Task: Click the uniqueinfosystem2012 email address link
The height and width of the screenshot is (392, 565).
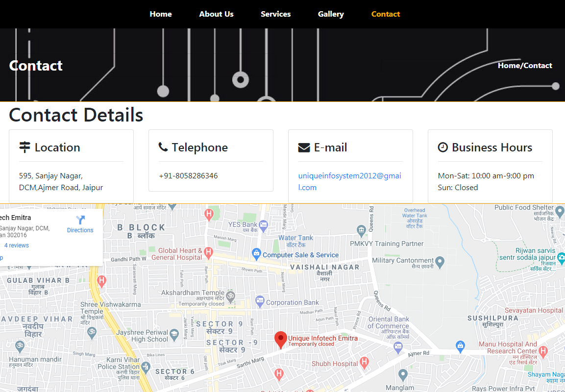Action: point(349,181)
